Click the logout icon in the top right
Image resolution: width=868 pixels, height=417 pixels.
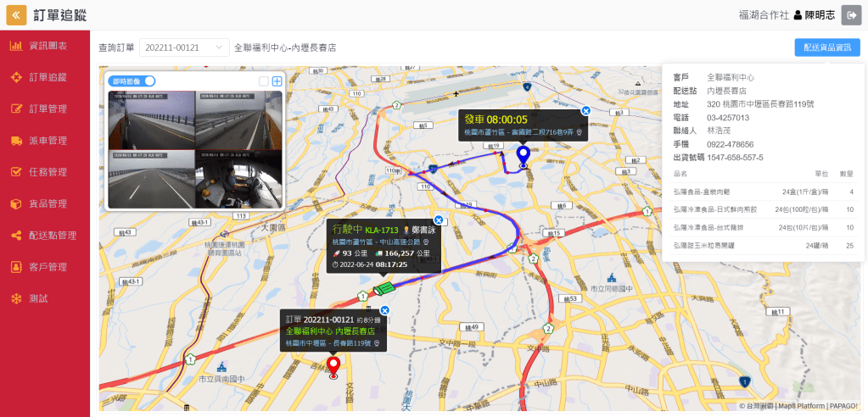(851, 15)
